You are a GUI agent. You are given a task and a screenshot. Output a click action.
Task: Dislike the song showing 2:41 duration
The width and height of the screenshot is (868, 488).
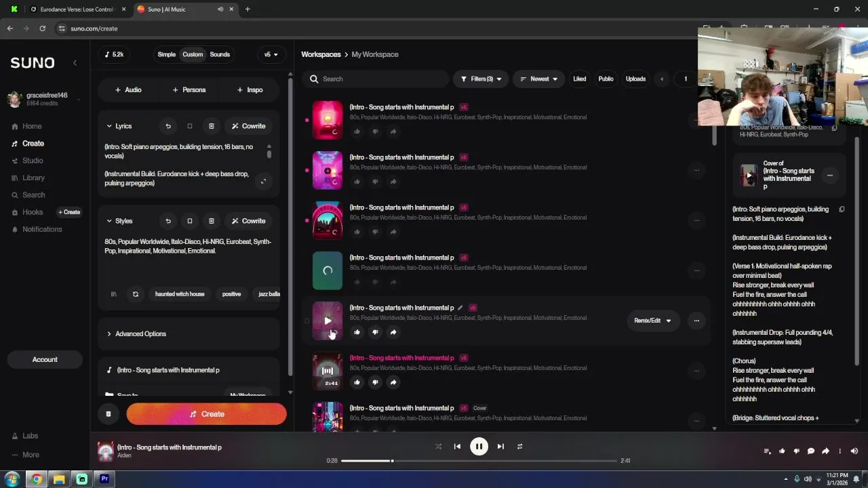(375, 382)
